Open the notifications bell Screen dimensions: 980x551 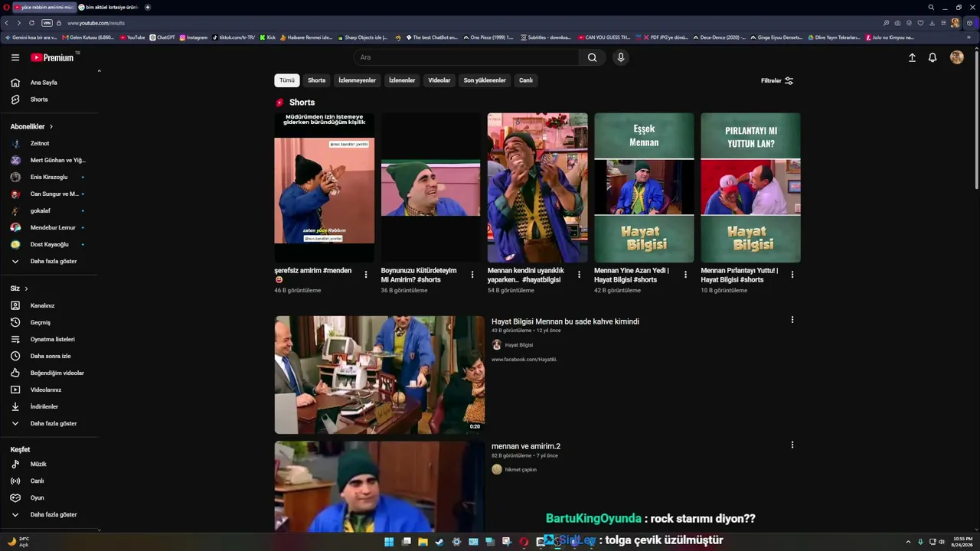click(x=933, y=57)
